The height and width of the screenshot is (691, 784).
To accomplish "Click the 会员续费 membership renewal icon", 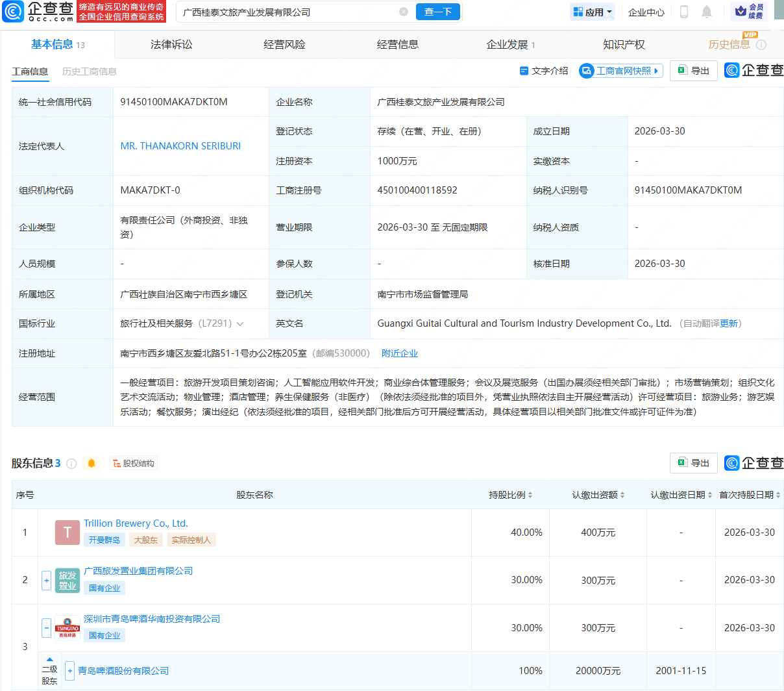I will click(751, 11).
